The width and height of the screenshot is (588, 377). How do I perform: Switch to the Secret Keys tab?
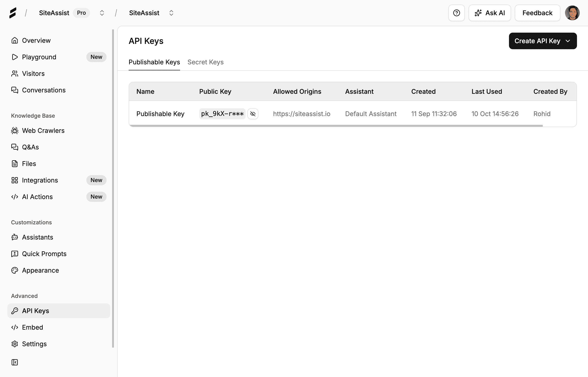click(206, 62)
